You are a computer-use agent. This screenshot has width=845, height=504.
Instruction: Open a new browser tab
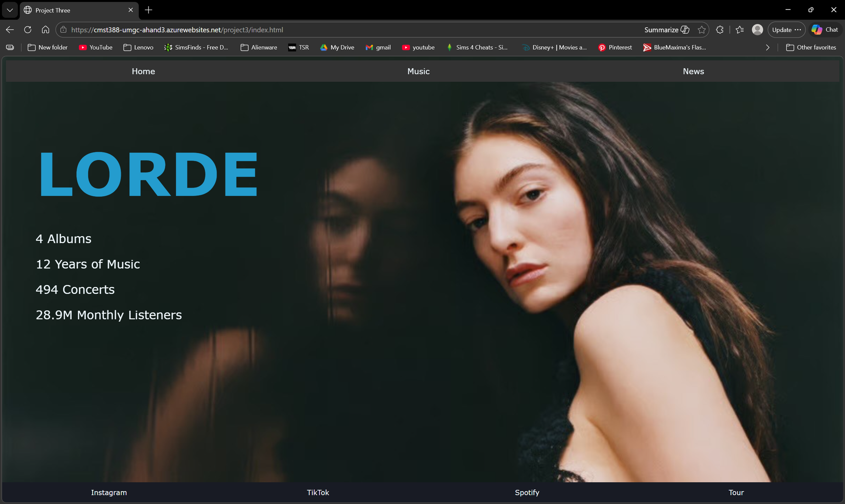(148, 10)
